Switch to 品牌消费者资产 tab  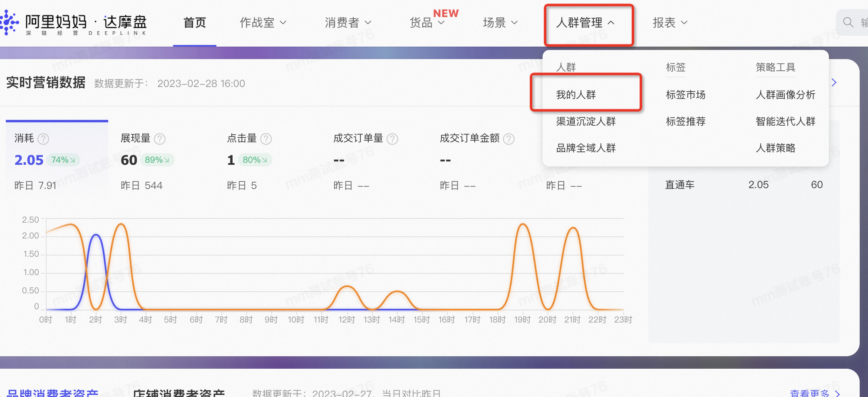(52, 392)
